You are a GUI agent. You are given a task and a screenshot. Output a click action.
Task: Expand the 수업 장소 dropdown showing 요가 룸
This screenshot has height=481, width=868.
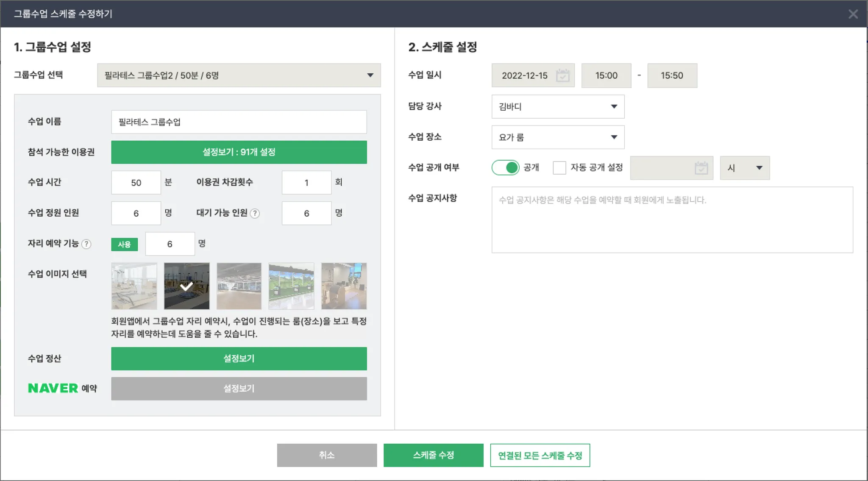(x=558, y=137)
